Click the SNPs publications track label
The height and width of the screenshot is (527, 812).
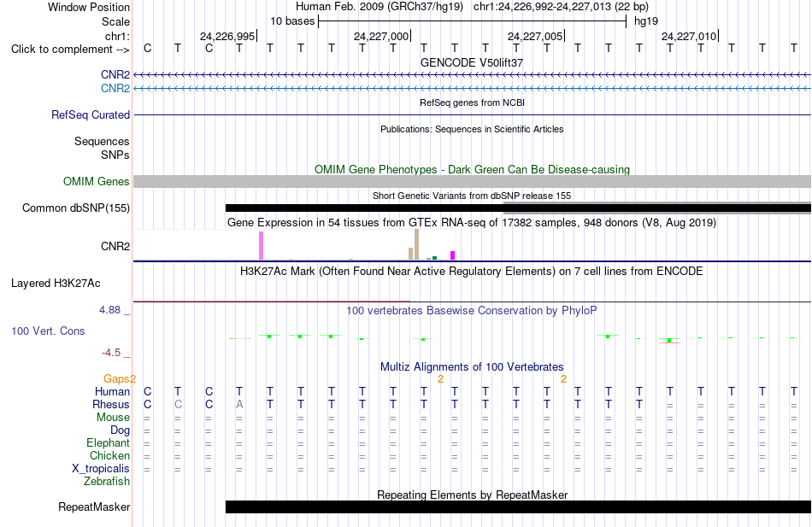pyautogui.click(x=115, y=155)
